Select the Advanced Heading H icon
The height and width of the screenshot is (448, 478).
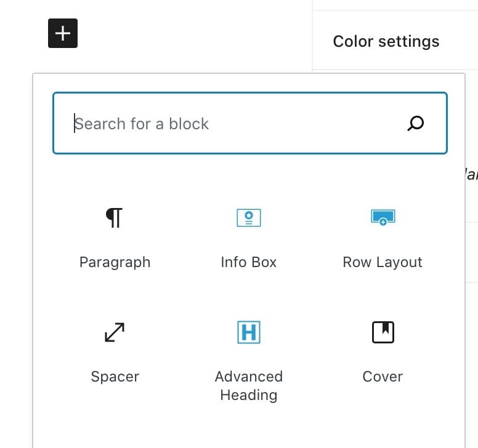point(249,332)
